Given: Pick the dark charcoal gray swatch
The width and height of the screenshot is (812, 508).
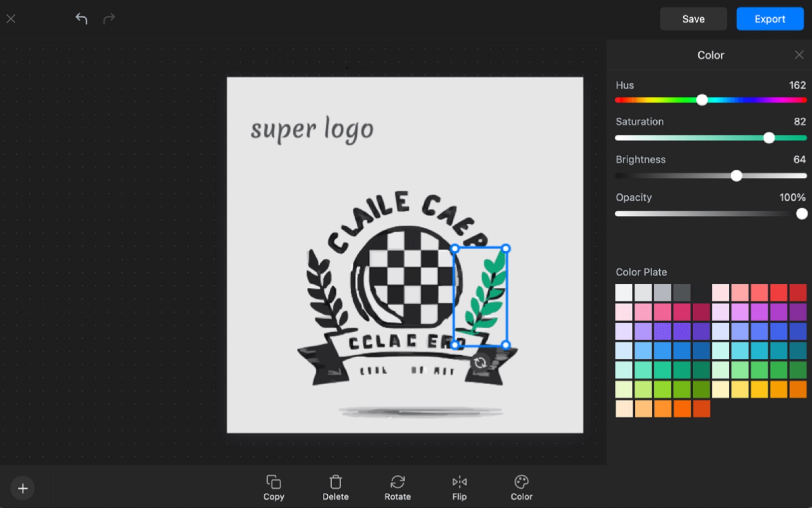Looking at the screenshot, I should click(682, 293).
